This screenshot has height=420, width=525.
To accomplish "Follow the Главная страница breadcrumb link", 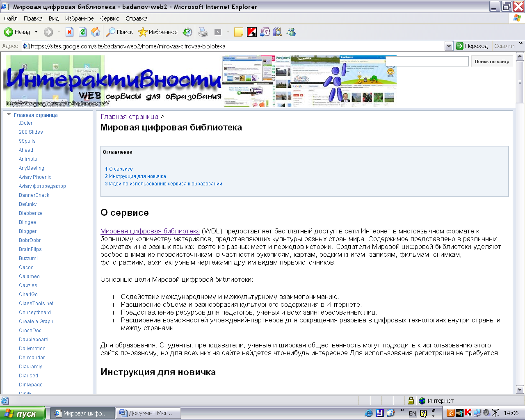I will click(x=129, y=117).
